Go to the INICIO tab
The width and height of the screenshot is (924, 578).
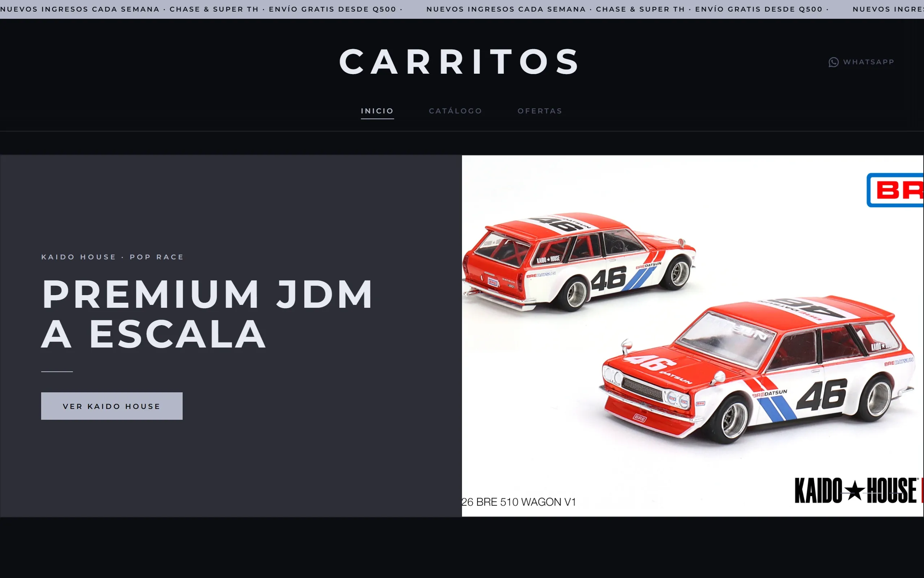[x=377, y=111]
